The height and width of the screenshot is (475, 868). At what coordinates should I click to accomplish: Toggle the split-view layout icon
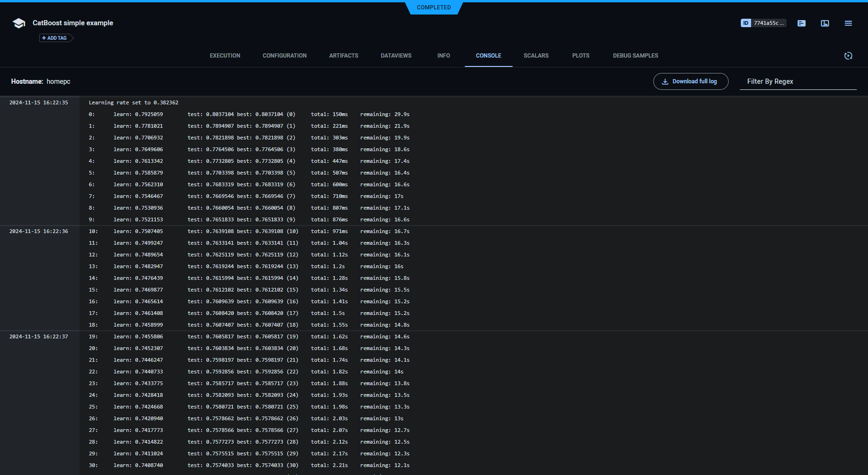pyautogui.click(x=825, y=23)
